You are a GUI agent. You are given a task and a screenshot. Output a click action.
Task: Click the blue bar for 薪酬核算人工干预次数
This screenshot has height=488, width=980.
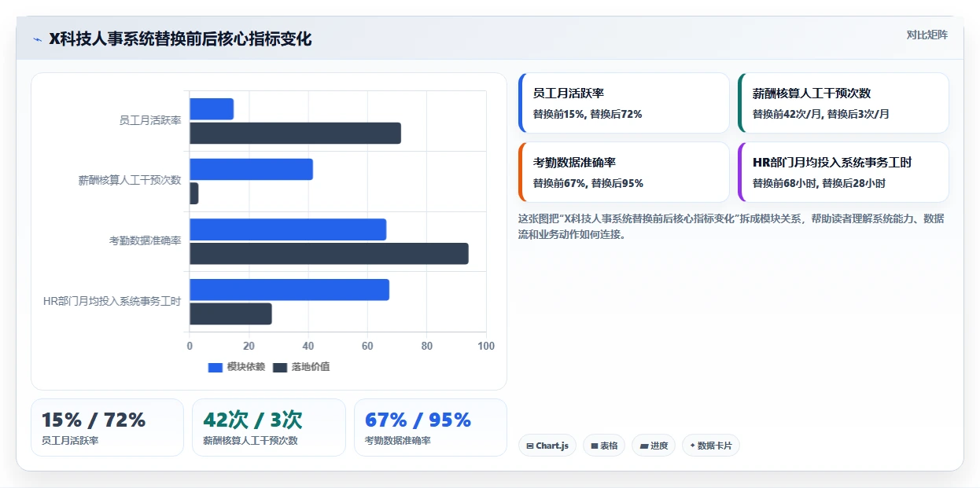(251, 170)
